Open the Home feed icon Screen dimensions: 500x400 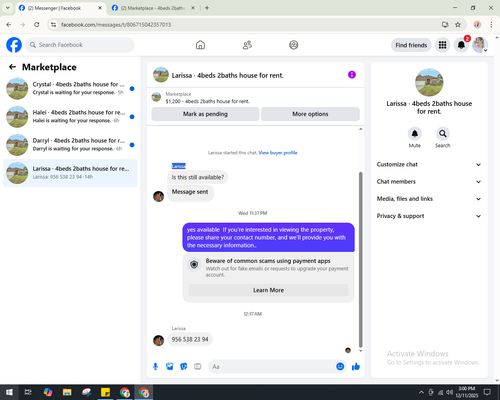click(200, 45)
